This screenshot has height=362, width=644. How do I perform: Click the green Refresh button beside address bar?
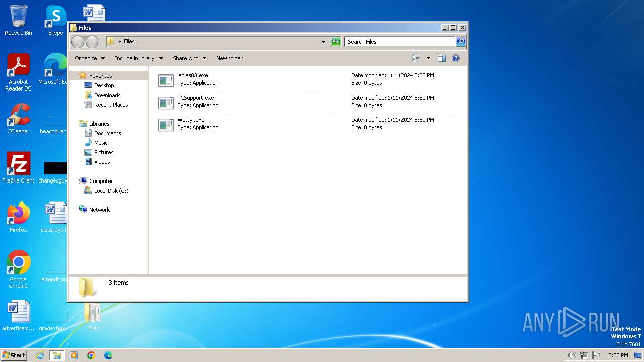(336, 42)
